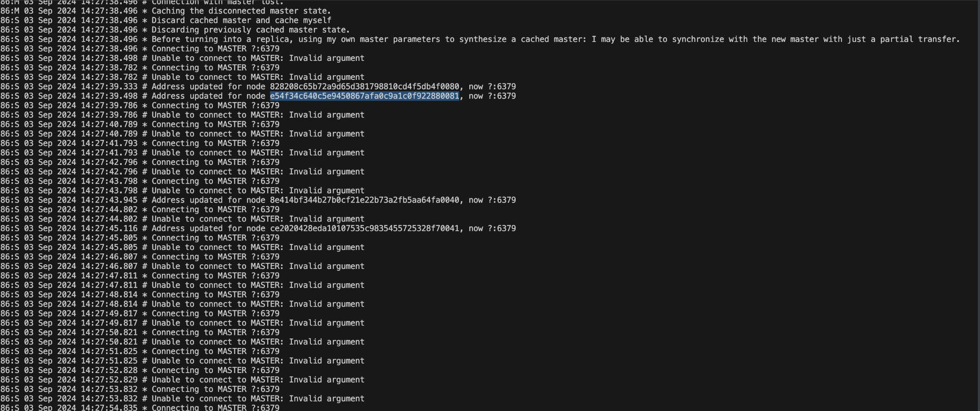Click the 'MASTER' keyword at timestamp 14:27:45.805
980x411 pixels.
[x=231, y=237]
